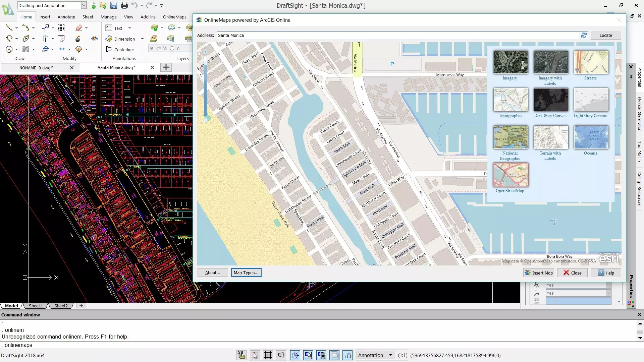Click the Map Types... button
Image resolution: width=644 pixels, height=362 pixels.
[x=246, y=273]
